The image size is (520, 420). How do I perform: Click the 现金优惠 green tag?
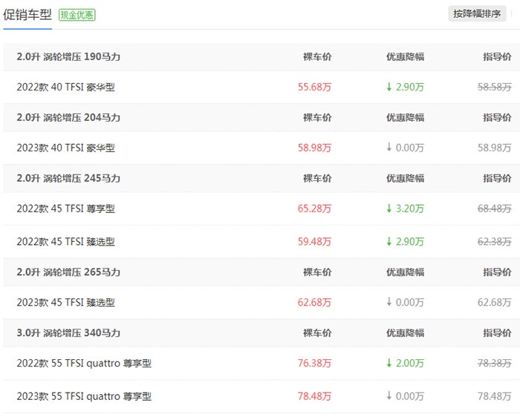coord(77,15)
